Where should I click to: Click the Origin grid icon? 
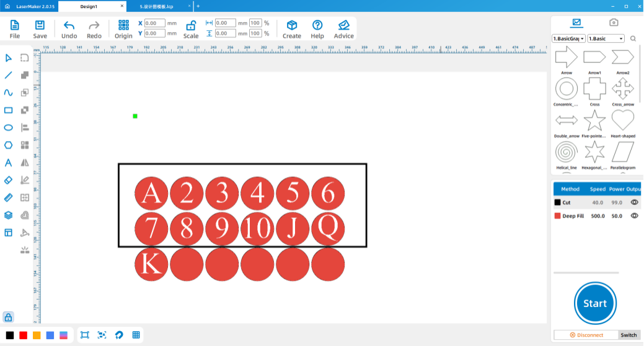pos(123,25)
